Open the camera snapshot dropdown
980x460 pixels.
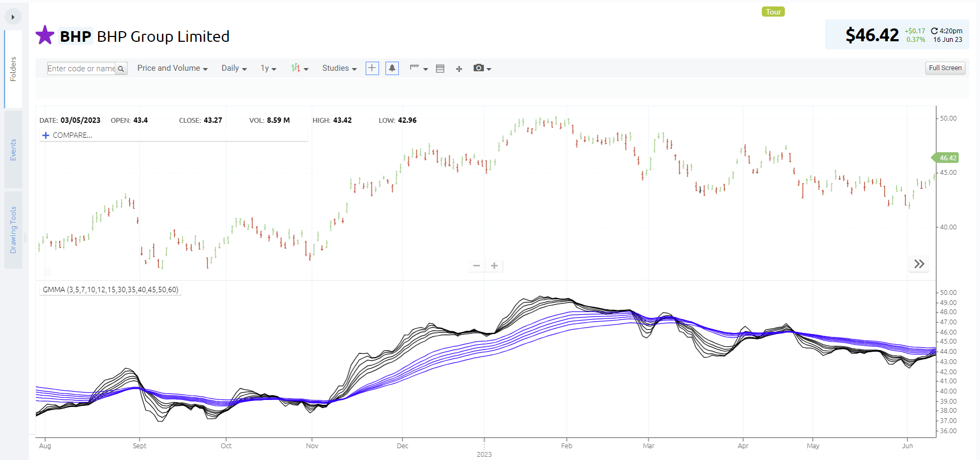pyautogui.click(x=482, y=68)
